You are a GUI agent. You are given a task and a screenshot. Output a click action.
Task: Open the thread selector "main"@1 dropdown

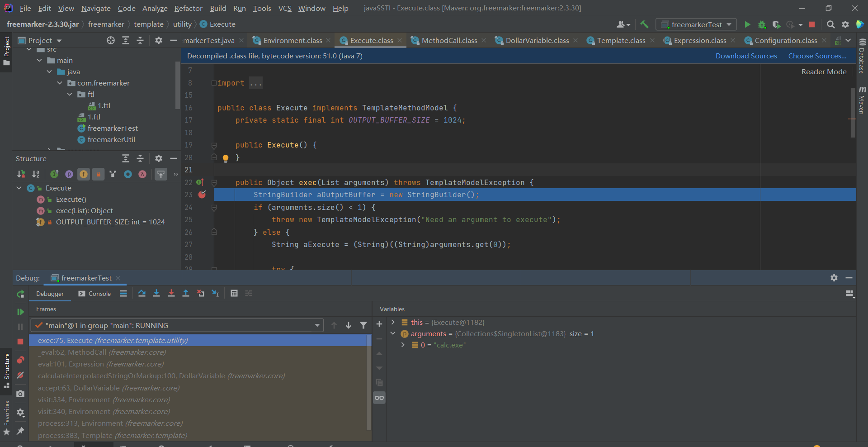pos(177,325)
